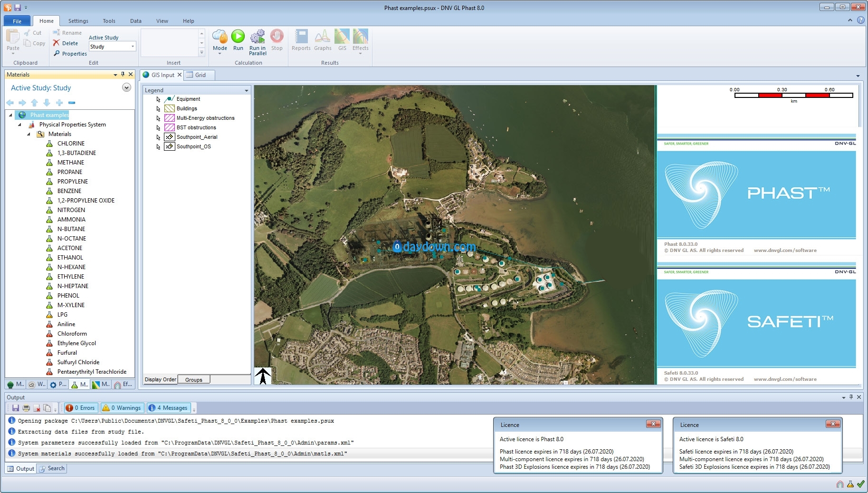This screenshot has width=868, height=493.
Task: Open the Legend panel dropdown arrow
Action: (x=247, y=90)
